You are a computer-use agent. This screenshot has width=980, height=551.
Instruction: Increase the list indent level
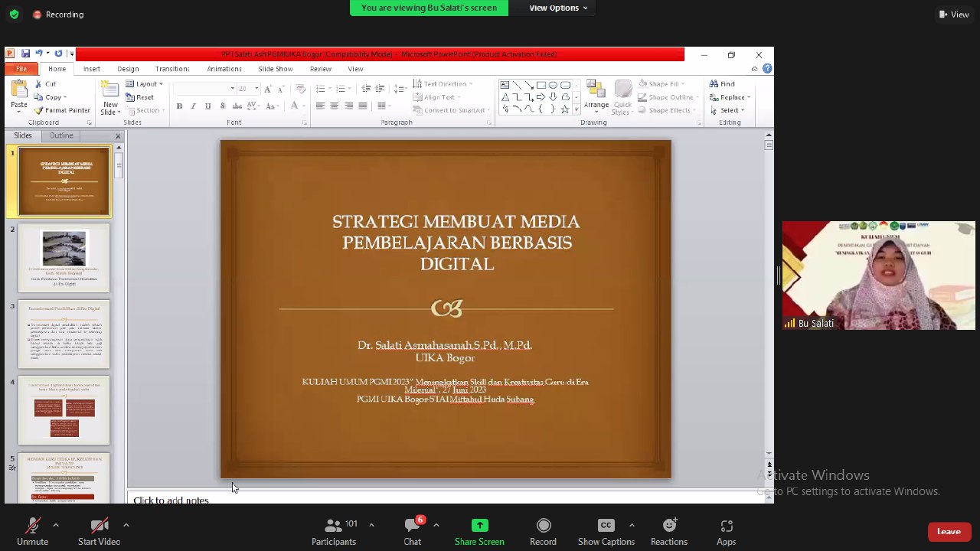coord(380,89)
